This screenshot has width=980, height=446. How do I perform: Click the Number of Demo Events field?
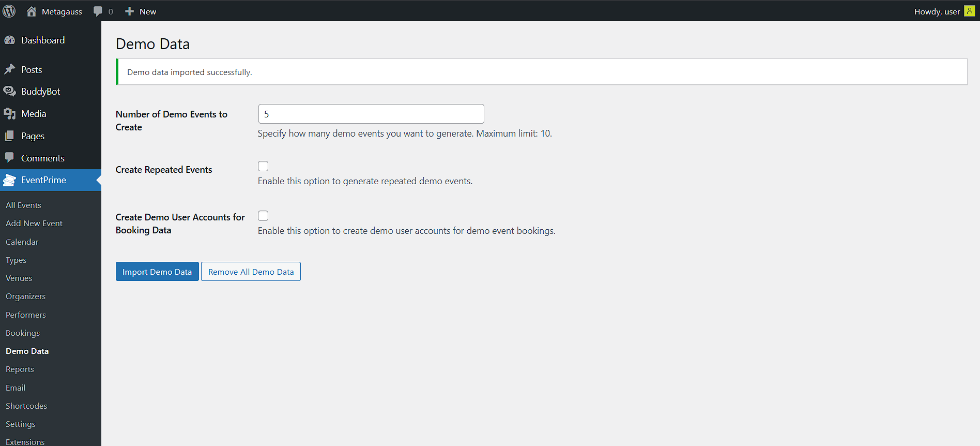pyautogui.click(x=371, y=114)
